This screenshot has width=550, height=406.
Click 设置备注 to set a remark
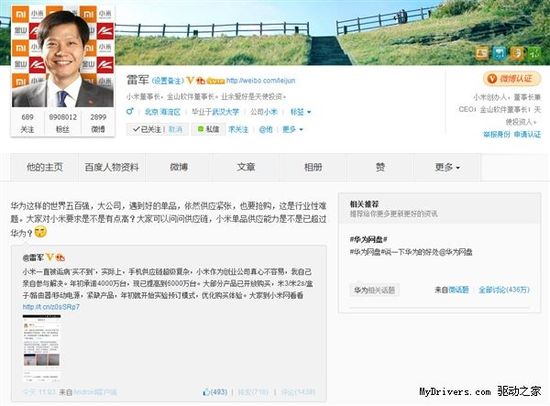pyautogui.click(x=168, y=81)
